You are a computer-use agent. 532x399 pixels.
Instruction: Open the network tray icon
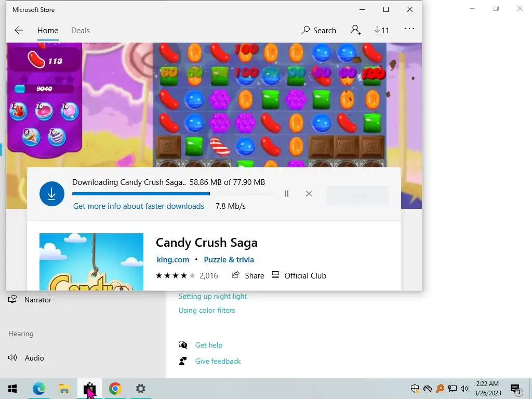[453, 389]
